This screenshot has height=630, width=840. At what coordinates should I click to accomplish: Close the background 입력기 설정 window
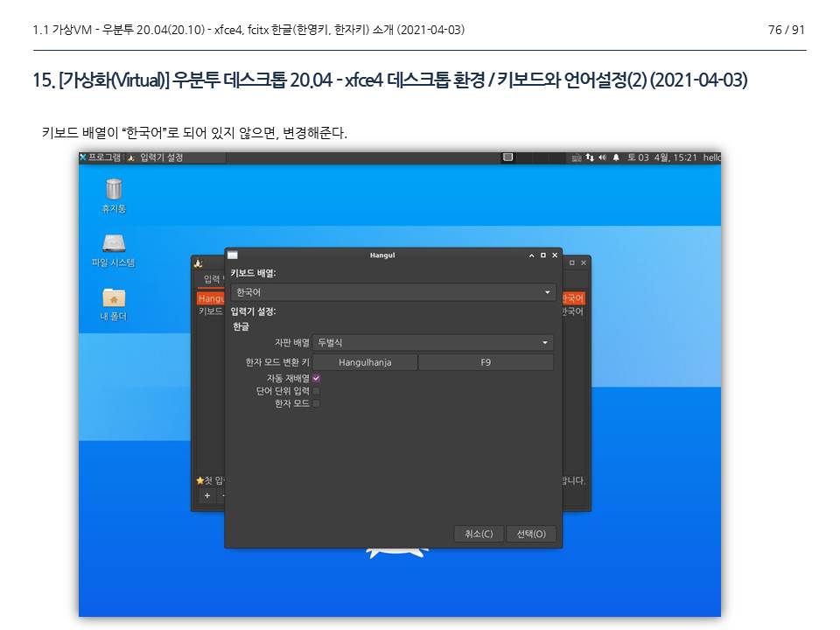[584, 262]
